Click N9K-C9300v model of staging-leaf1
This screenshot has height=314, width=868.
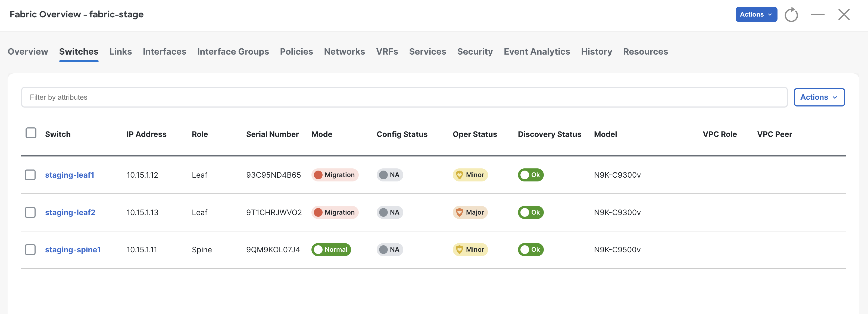point(617,175)
